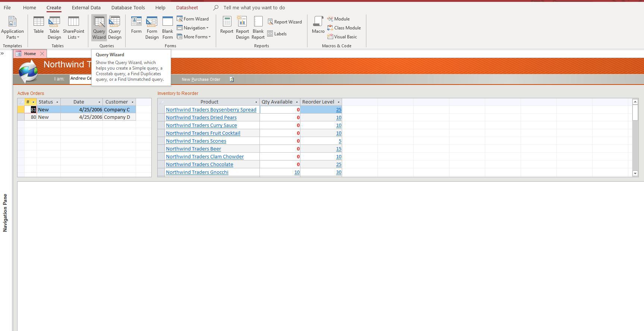
Task: Click Company D customer cell
Action: [119, 117]
